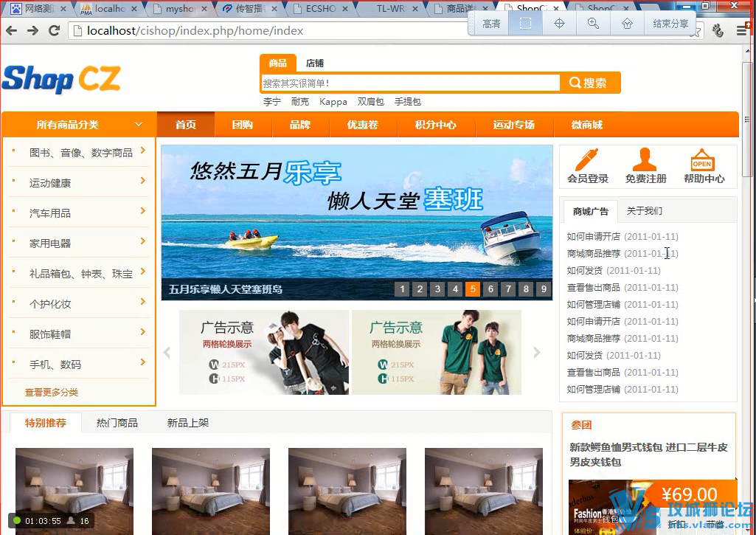Expand 礼品箱包、钟表、珠宝 category arrow

point(142,272)
